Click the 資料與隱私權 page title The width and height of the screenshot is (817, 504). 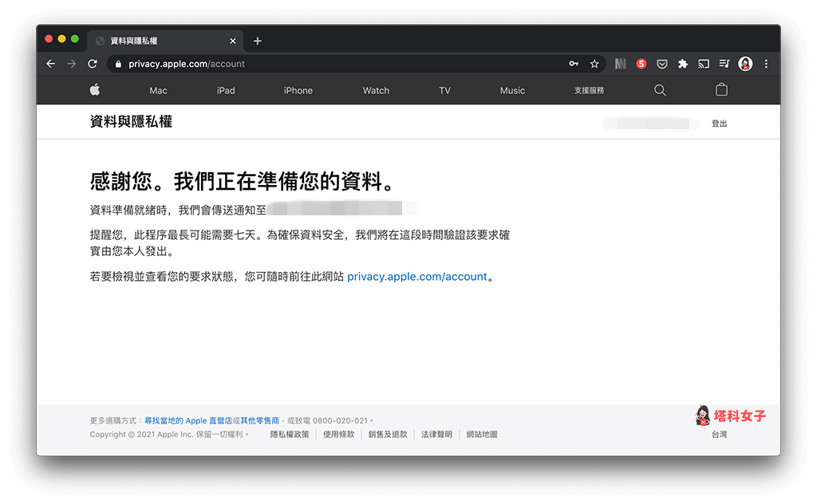(x=131, y=121)
